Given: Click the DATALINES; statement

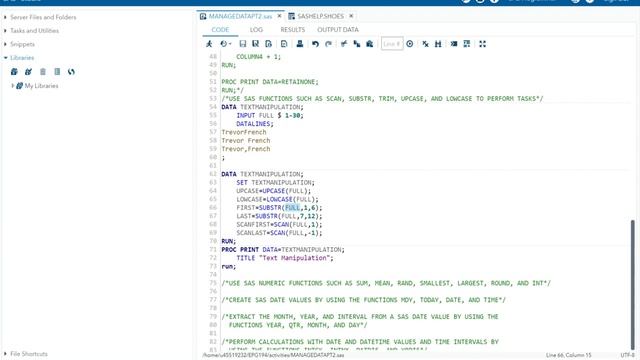Looking at the screenshot, I should tap(255, 124).
